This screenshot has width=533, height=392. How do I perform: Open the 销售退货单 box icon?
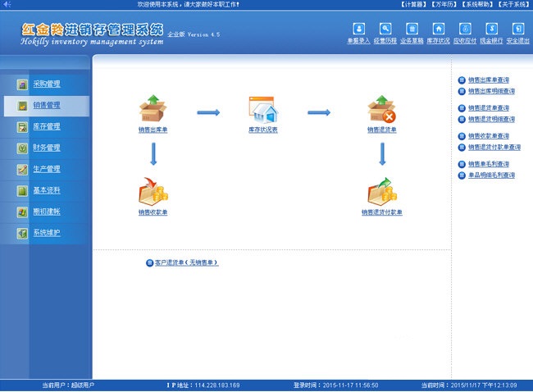click(x=382, y=108)
